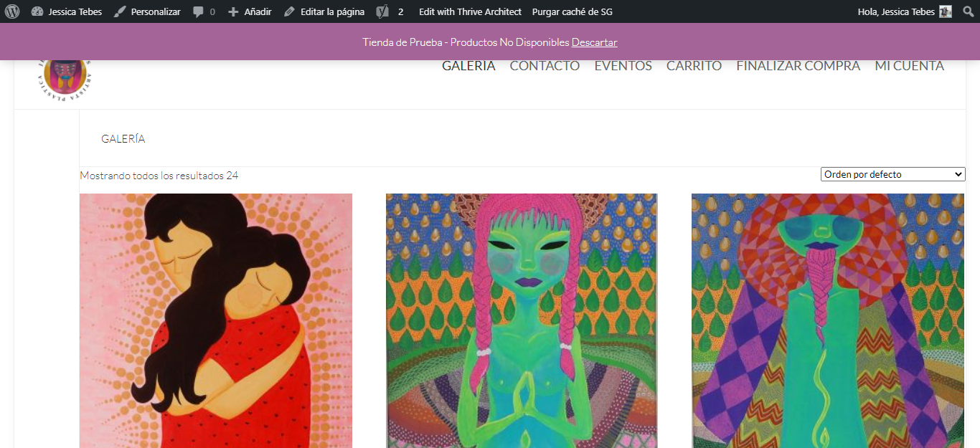The height and width of the screenshot is (448, 980).
Task: Open Edit with Thrive Architect
Action: click(x=470, y=11)
